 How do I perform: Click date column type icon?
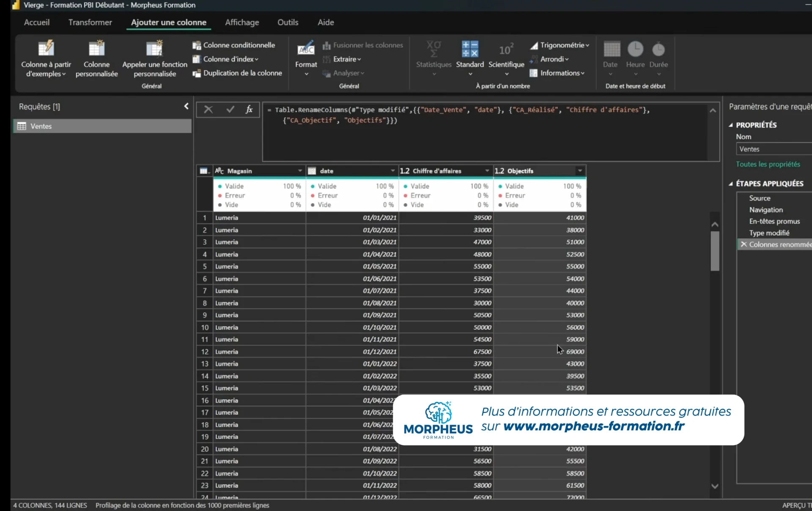pyautogui.click(x=312, y=171)
